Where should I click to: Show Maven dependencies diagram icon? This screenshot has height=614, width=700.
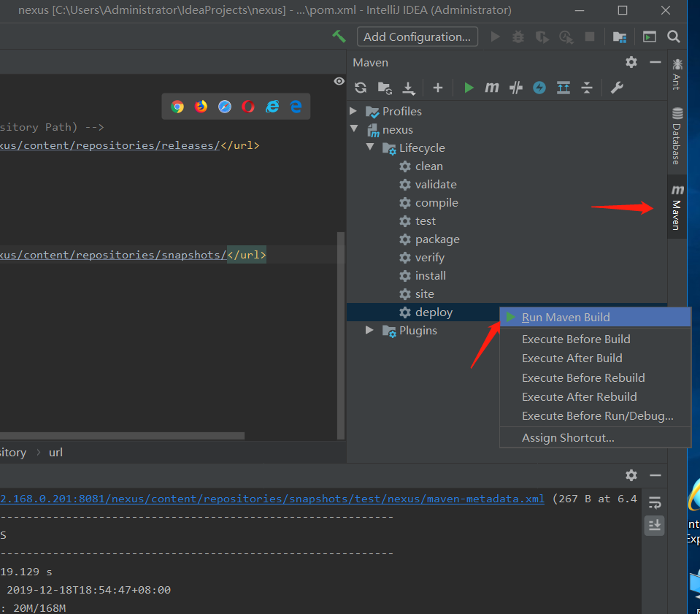564,88
